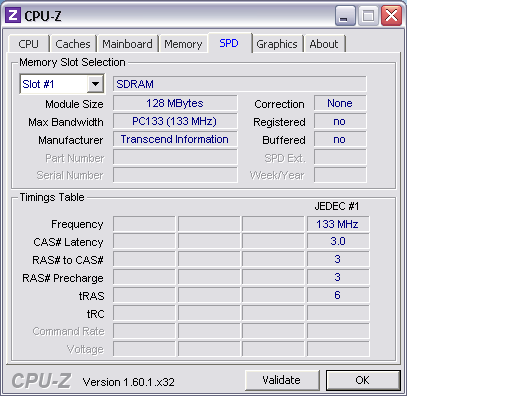The image size is (512, 396).
Task: Click the Memory Slot Selection group title
Action: pos(72,62)
